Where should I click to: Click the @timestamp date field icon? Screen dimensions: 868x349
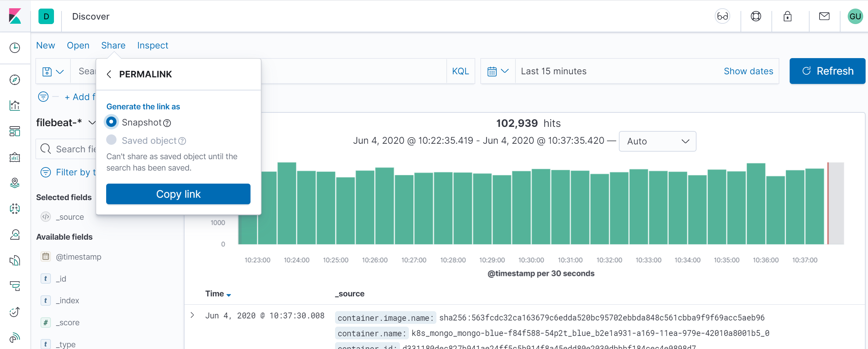(x=46, y=257)
